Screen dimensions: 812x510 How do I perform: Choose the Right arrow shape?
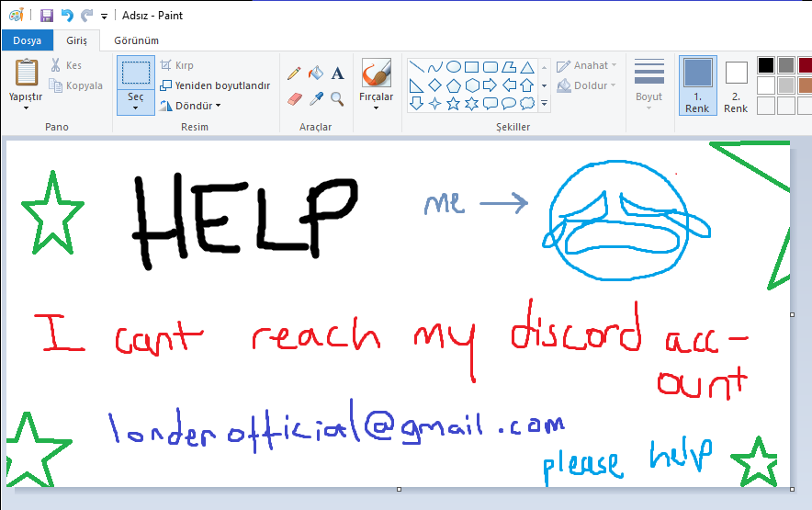tap(491, 85)
